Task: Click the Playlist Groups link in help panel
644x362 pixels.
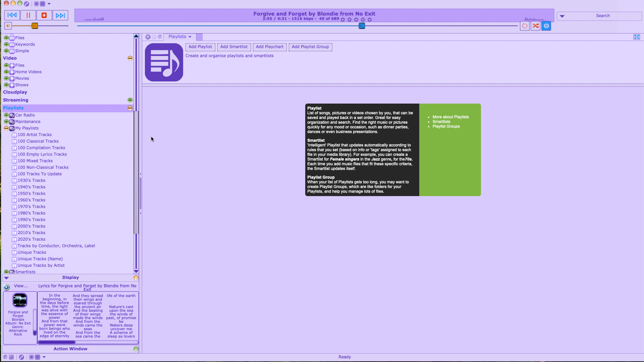Action: pos(446,126)
